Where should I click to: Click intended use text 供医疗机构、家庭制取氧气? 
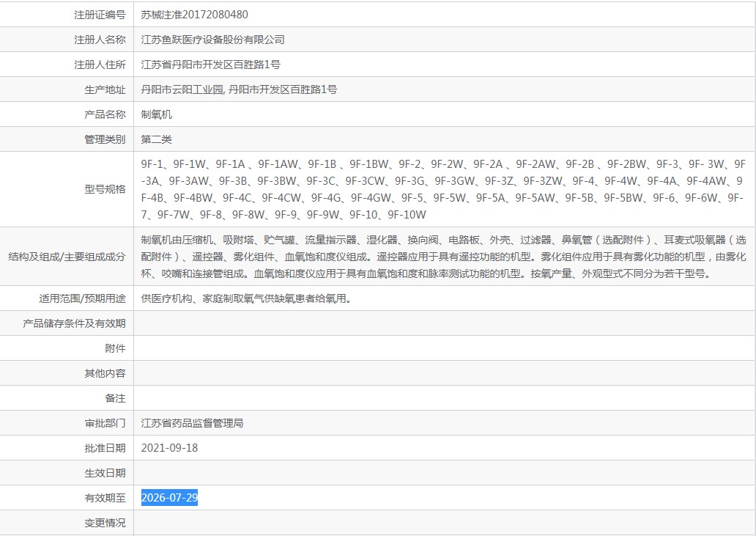[x=246, y=298]
